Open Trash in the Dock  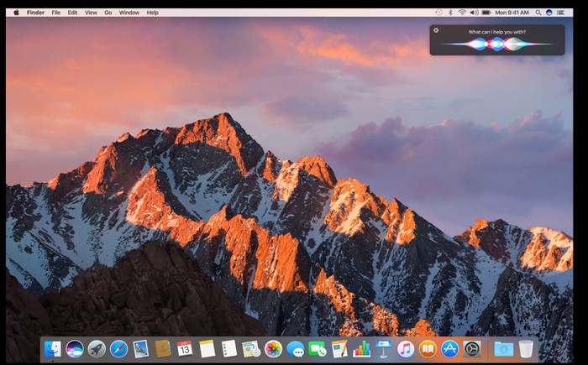coord(526,349)
